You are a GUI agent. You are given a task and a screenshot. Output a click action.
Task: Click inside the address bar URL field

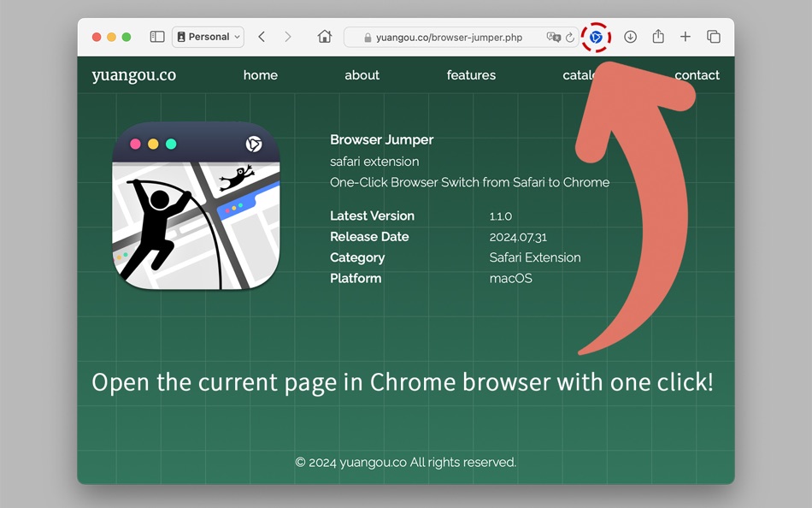pyautogui.click(x=444, y=37)
